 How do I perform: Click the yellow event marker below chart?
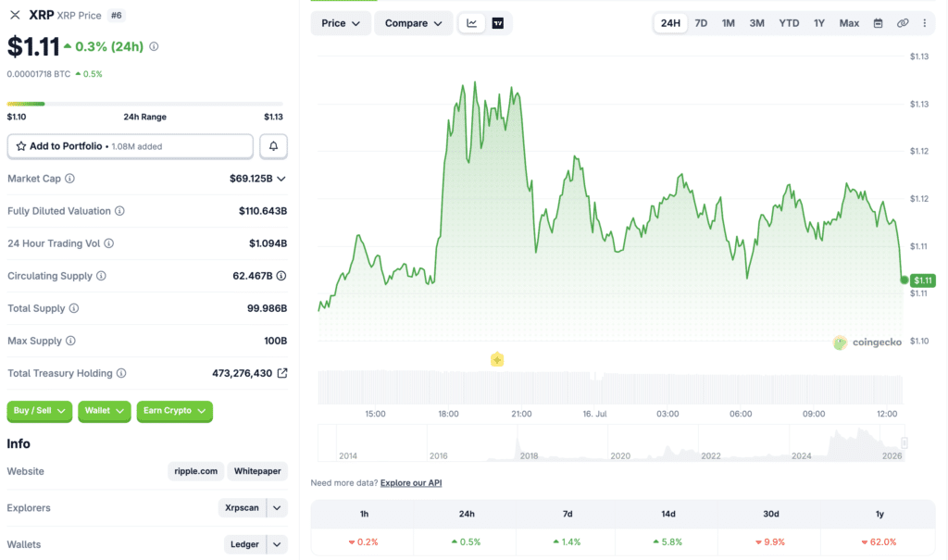pos(497,360)
